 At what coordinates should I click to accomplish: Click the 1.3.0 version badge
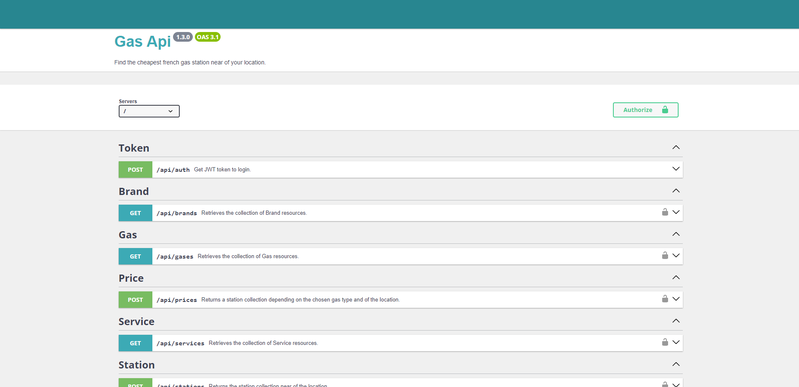(x=183, y=37)
